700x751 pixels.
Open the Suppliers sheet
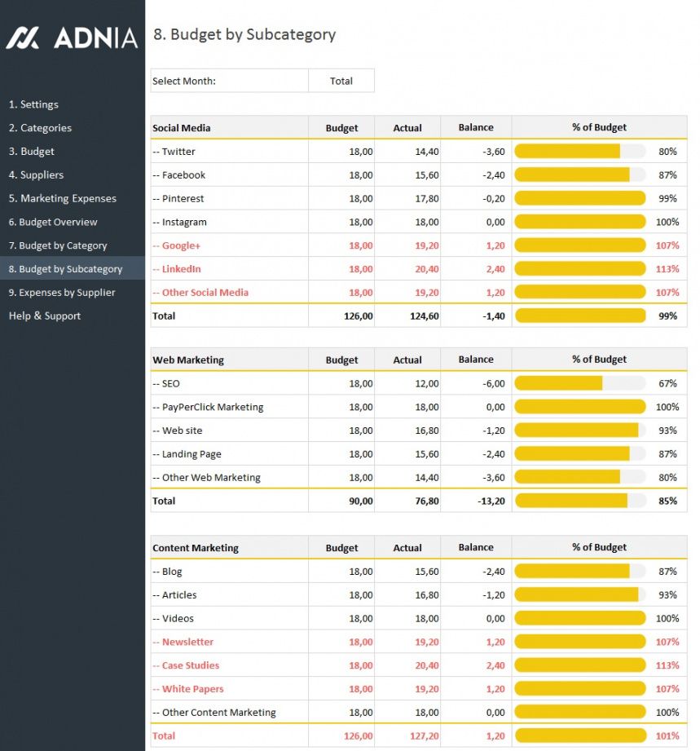(x=36, y=175)
